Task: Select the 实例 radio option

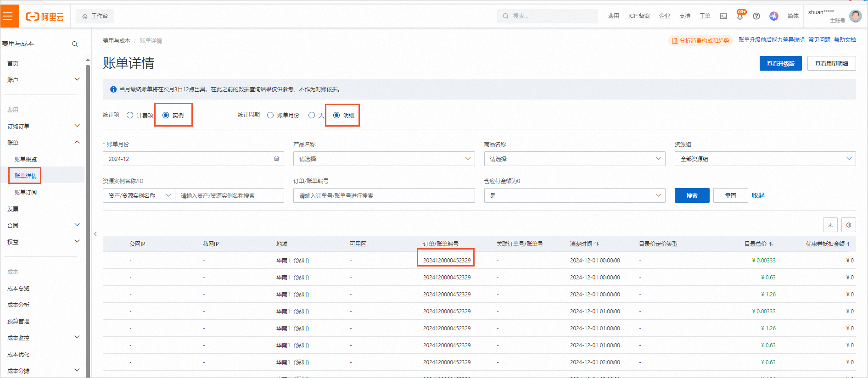Action: point(166,115)
